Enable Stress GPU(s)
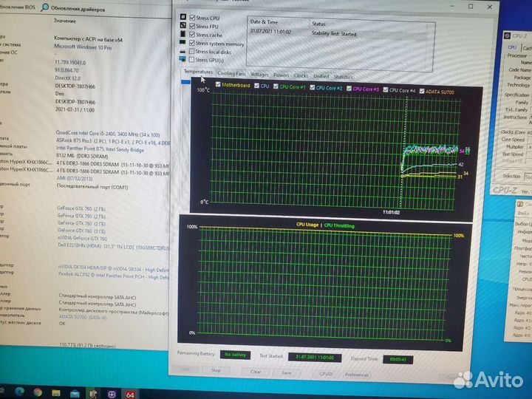The width and height of the screenshot is (532, 399). [191, 60]
